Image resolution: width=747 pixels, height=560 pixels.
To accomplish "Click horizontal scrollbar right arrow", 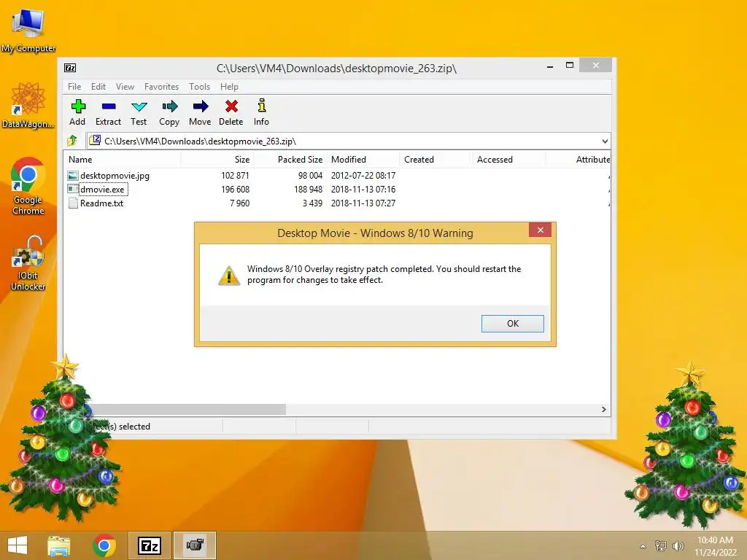I will (x=603, y=410).
